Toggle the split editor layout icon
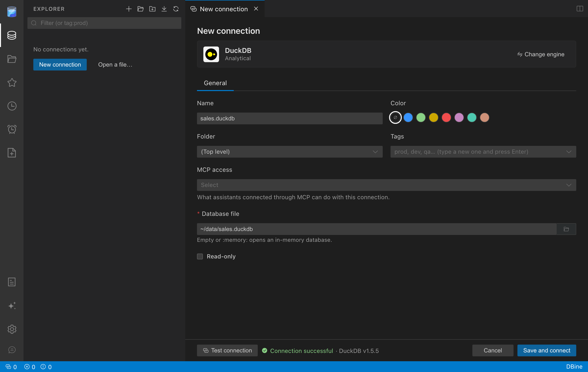 (x=580, y=9)
